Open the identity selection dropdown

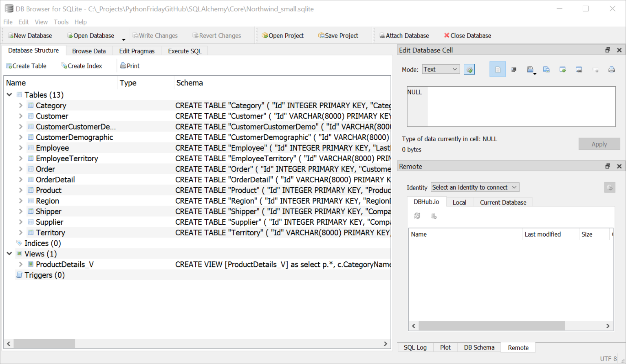pyautogui.click(x=474, y=187)
